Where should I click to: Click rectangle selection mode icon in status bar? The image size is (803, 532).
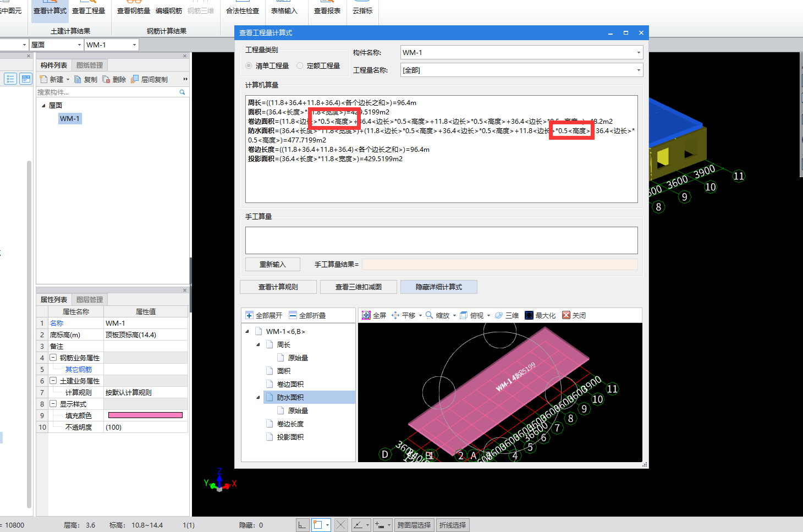[318, 525]
